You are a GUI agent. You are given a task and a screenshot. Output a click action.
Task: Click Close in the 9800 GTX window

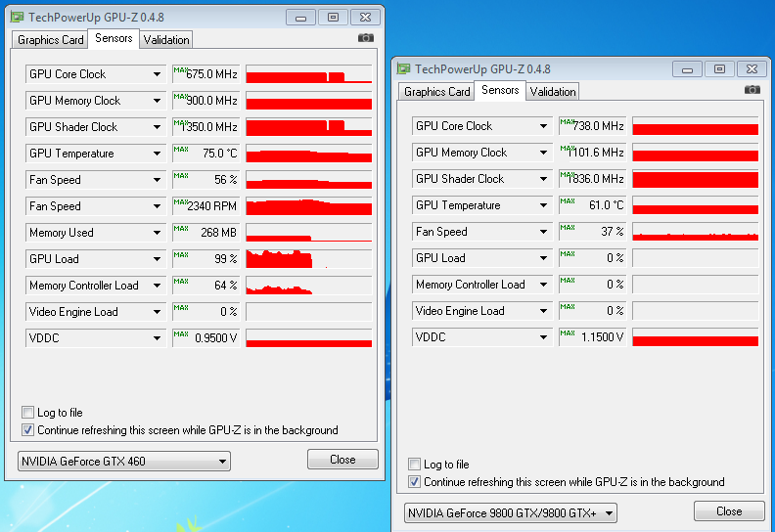(x=729, y=511)
